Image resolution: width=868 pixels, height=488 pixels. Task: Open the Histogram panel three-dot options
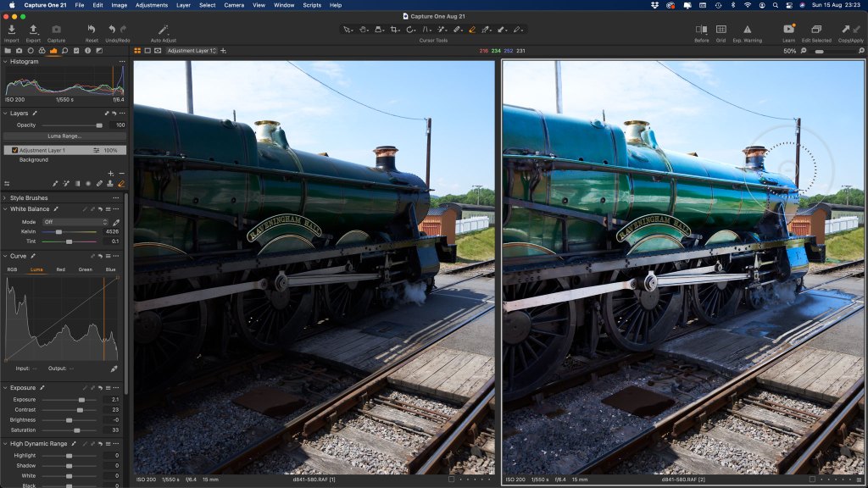tap(121, 61)
